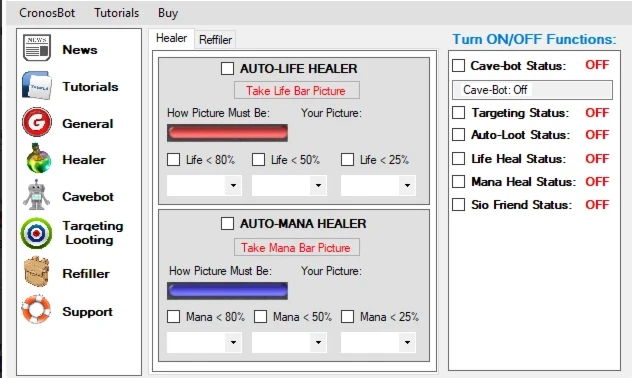Select the Refiller box icon
Image resolution: width=632 pixels, height=378 pixels.
[36, 272]
